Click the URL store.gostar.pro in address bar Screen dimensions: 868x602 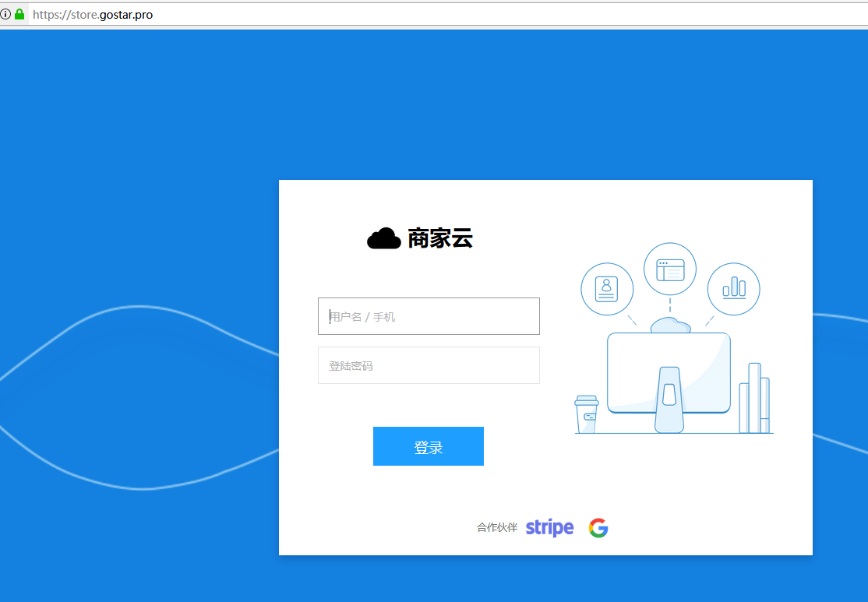(x=93, y=14)
